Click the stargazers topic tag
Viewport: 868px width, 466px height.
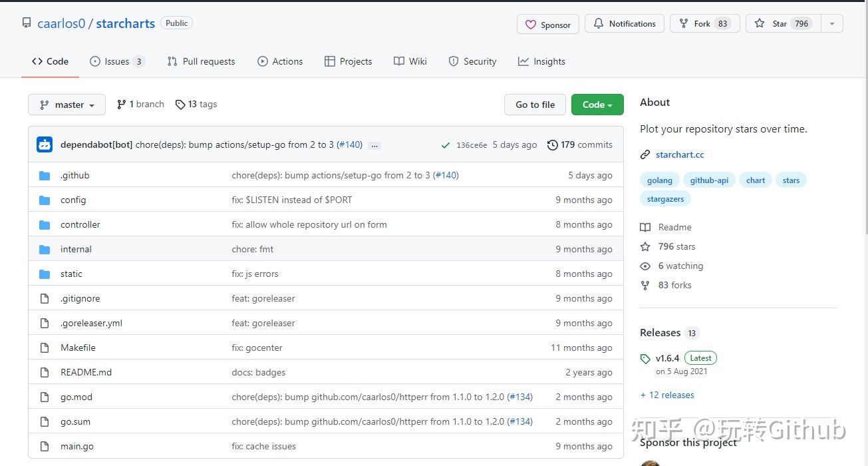[666, 198]
